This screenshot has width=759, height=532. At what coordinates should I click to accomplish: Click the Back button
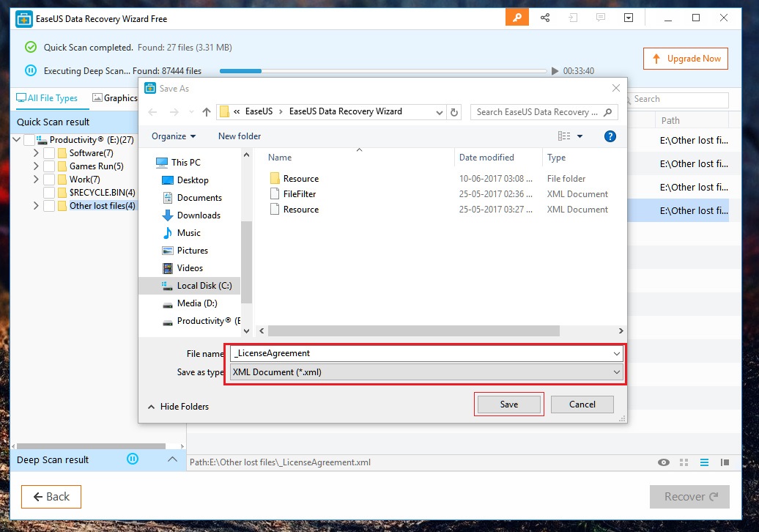click(51, 497)
